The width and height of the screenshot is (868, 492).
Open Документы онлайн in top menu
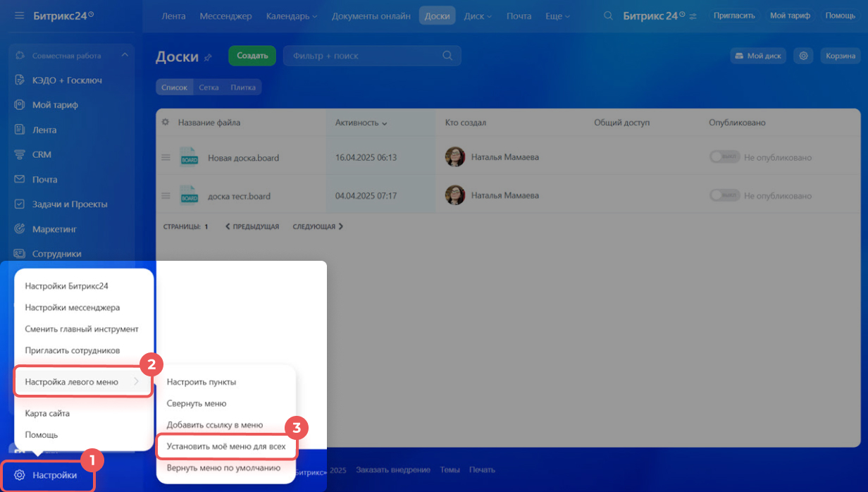click(x=371, y=16)
